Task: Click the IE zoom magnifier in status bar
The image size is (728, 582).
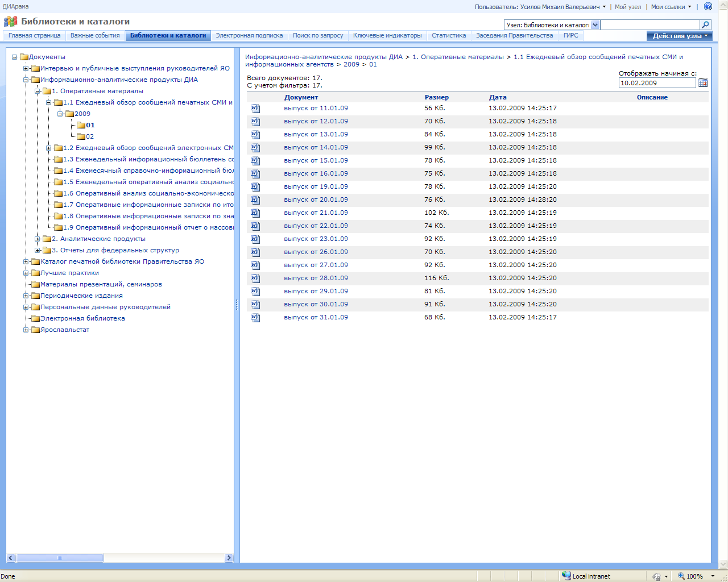Action: tap(681, 576)
